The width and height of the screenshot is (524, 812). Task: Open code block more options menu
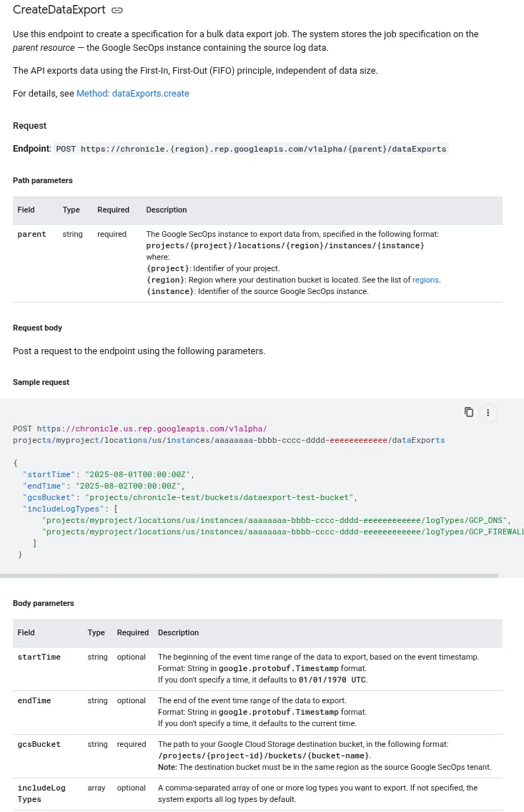(488, 413)
